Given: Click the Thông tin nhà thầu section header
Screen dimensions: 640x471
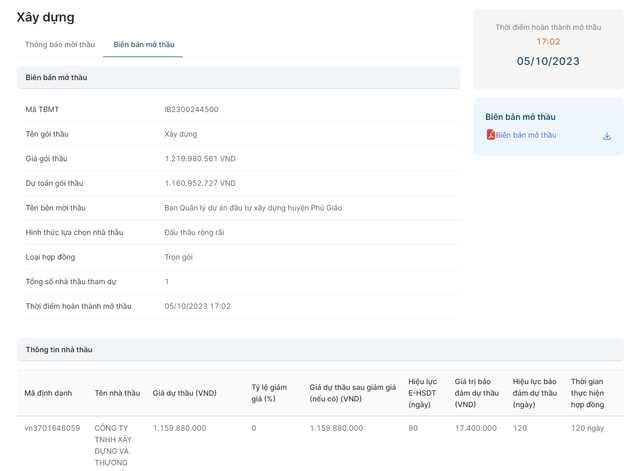Looking at the screenshot, I should tap(59, 349).
